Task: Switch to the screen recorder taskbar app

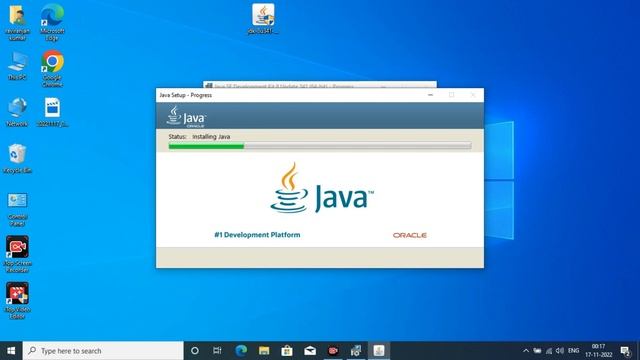Action: 333,351
